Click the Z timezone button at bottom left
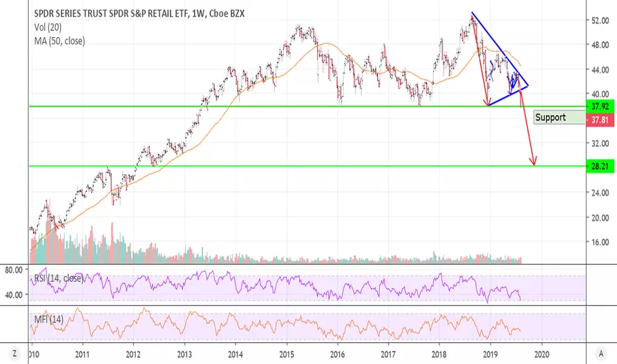The width and height of the screenshot is (617, 364). click(15, 354)
